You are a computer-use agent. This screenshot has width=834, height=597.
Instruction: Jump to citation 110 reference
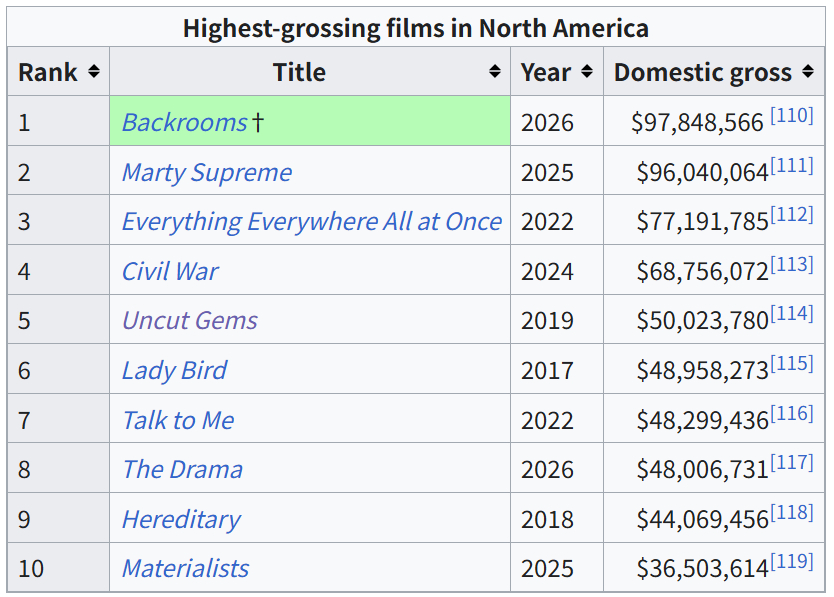click(x=792, y=115)
